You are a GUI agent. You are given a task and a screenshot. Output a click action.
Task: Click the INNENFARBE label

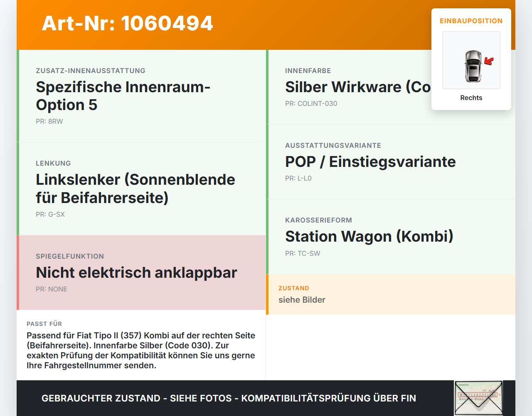point(308,71)
